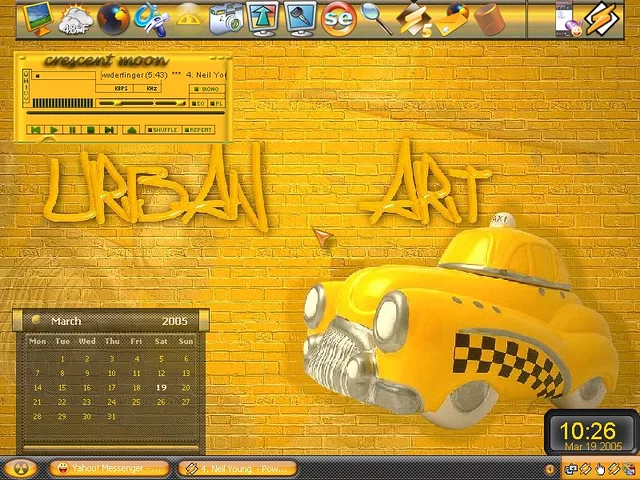This screenshot has height=480, width=640.
Task: Open the monitor with green up arrow icon
Action: 262,19
